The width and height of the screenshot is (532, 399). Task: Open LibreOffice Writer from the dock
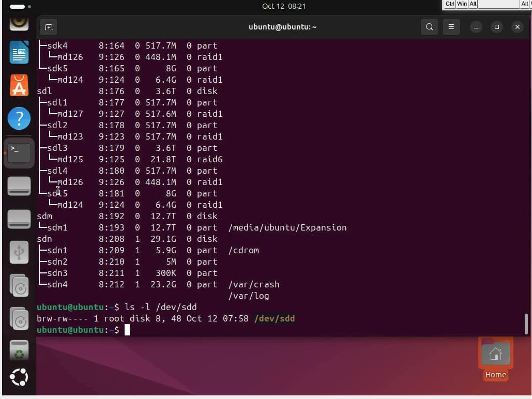[19, 53]
